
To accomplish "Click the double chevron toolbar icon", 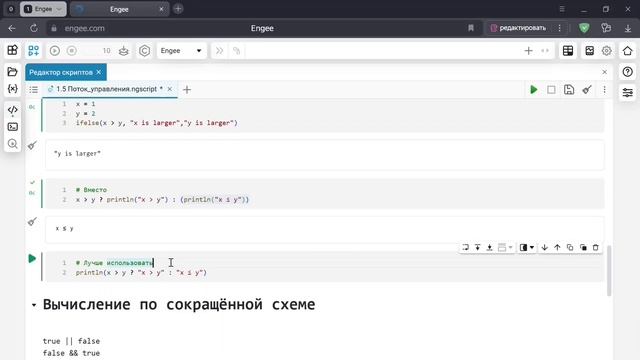I will click(x=220, y=51).
